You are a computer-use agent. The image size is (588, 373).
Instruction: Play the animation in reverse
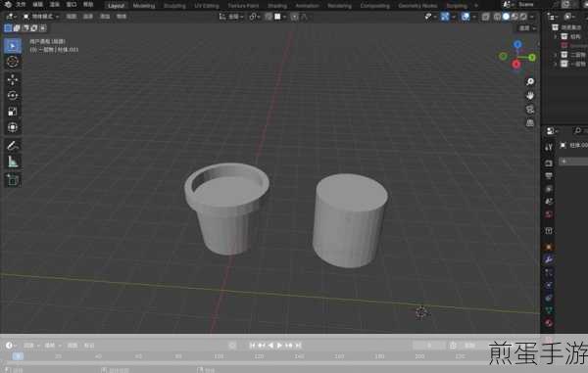pyautogui.click(x=270, y=346)
